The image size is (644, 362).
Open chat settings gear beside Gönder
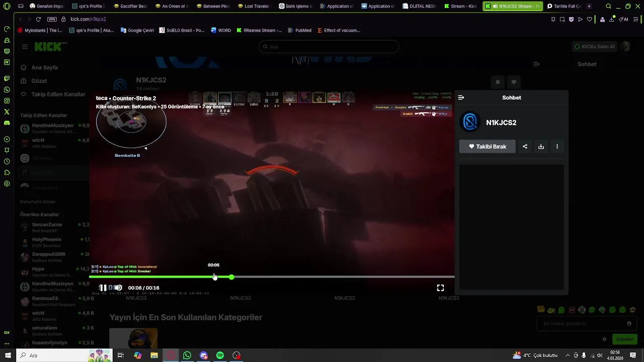click(604, 339)
